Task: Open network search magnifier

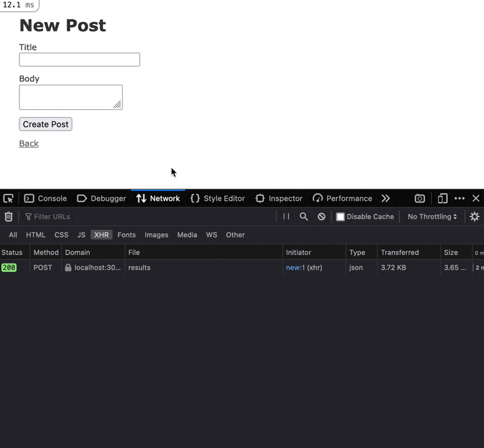Action: pos(304,216)
